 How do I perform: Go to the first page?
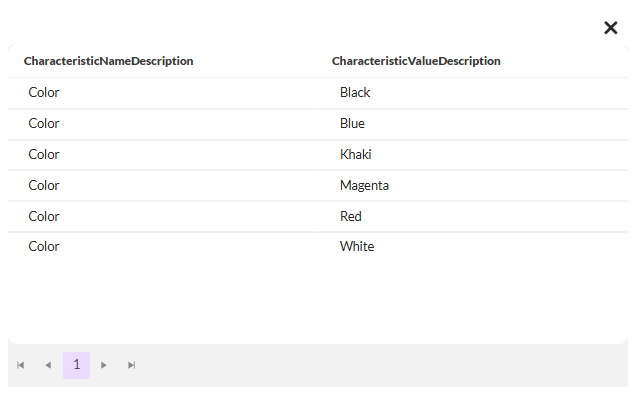coord(20,365)
